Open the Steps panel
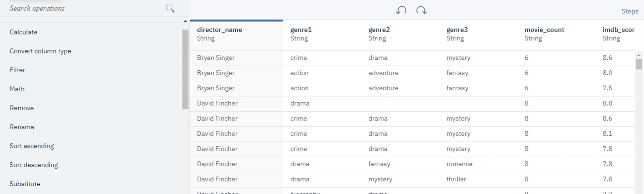 coord(630,11)
